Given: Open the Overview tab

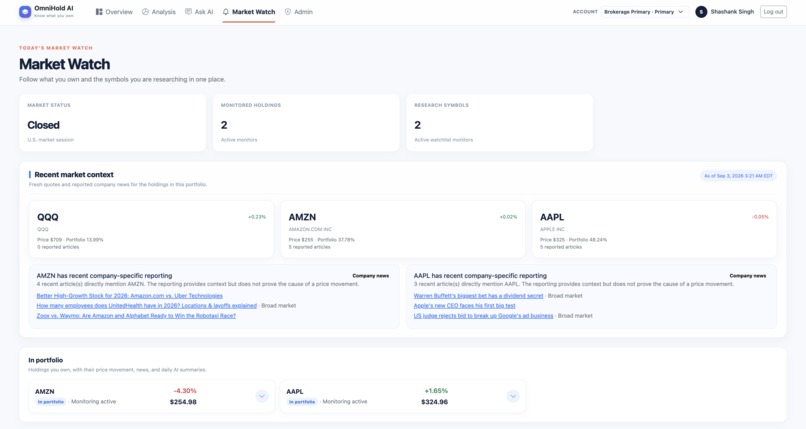Looking at the screenshot, I should [114, 12].
